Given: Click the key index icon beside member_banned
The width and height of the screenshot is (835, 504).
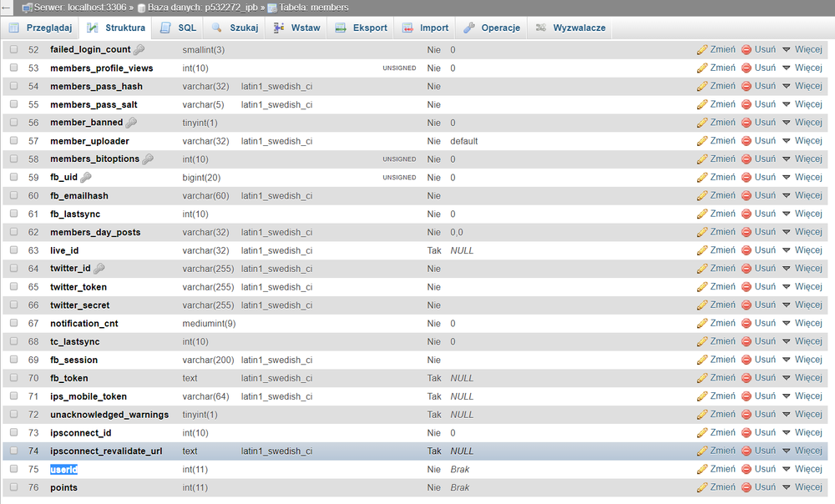Looking at the screenshot, I should (x=131, y=123).
